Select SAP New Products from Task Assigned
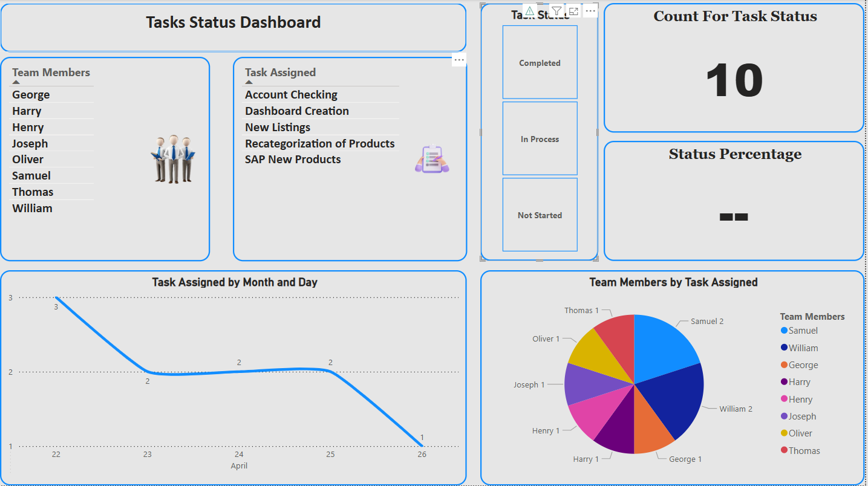This screenshot has height=486, width=868. tap(293, 159)
